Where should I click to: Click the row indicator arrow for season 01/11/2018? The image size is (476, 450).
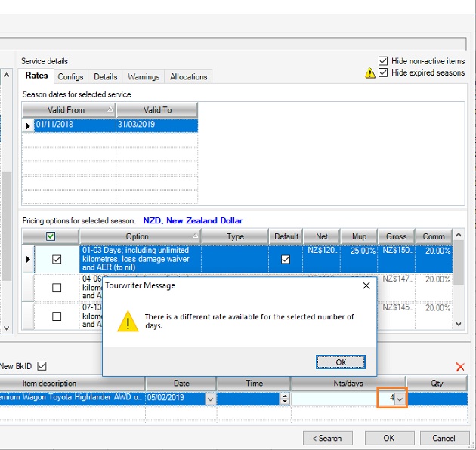tap(28, 125)
